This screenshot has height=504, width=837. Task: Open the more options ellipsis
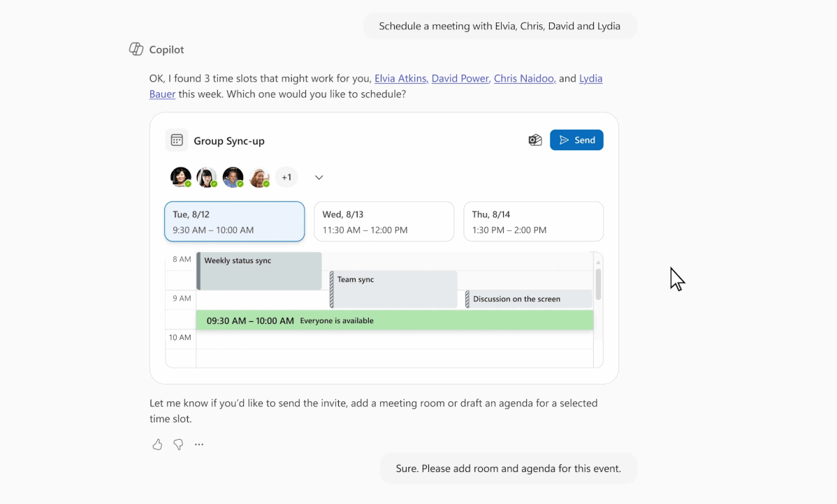[199, 445]
